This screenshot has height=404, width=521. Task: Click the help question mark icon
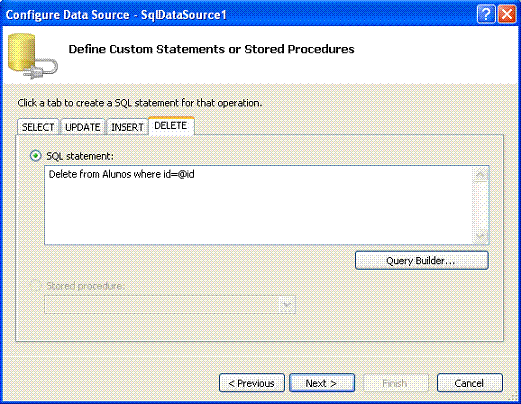tap(486, 14)
